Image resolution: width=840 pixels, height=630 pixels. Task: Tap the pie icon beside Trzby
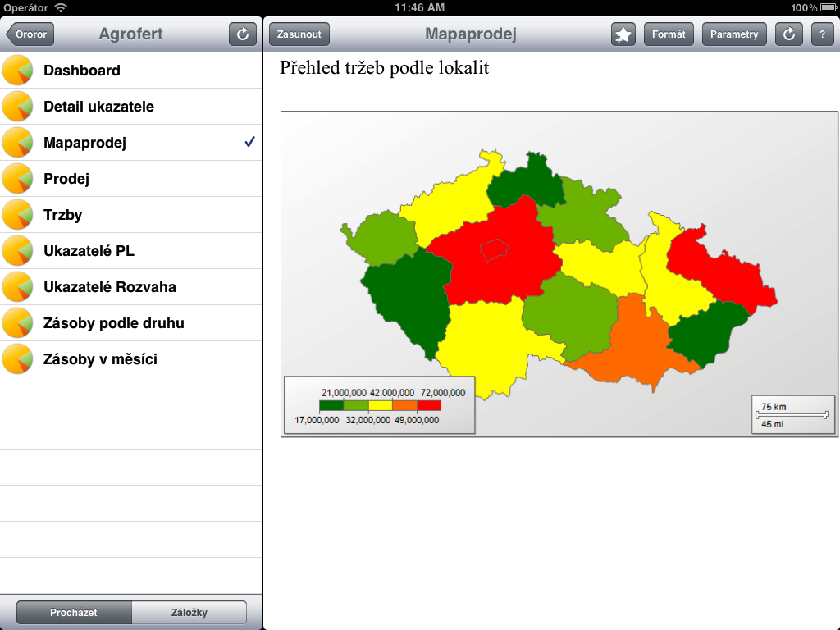coord(17,215)
